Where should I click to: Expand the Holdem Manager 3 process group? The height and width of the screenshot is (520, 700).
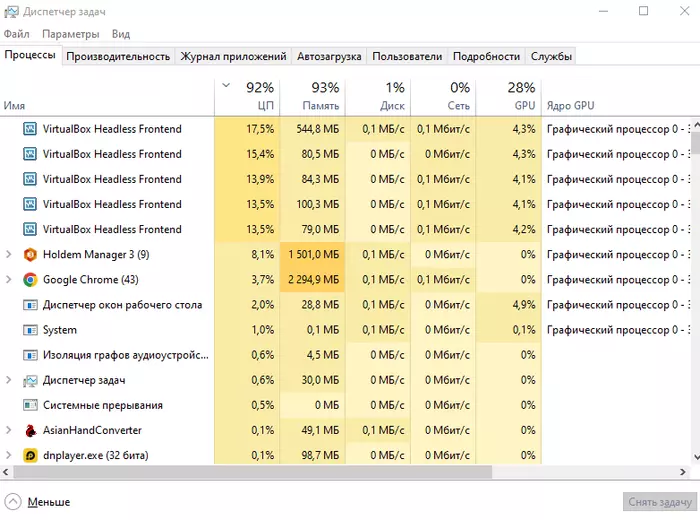pyautogui.click(x=9, y=255)
